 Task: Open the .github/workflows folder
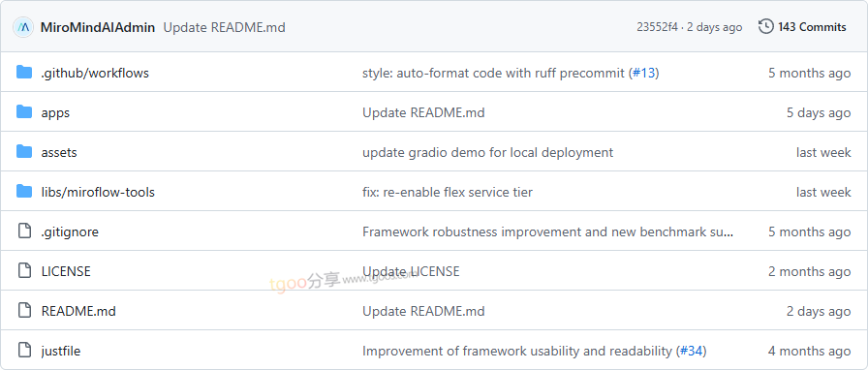point(95,73)
